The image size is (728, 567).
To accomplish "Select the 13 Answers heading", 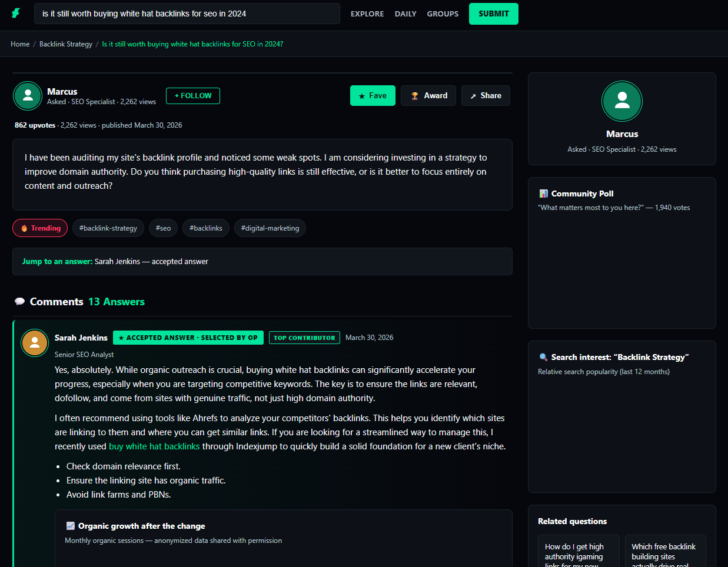I will [x=117, y=302].
